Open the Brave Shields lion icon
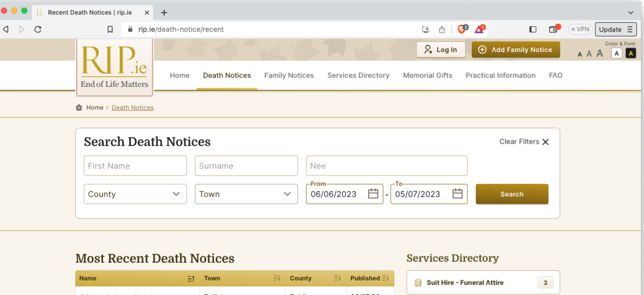 click(x=462, y=29)
